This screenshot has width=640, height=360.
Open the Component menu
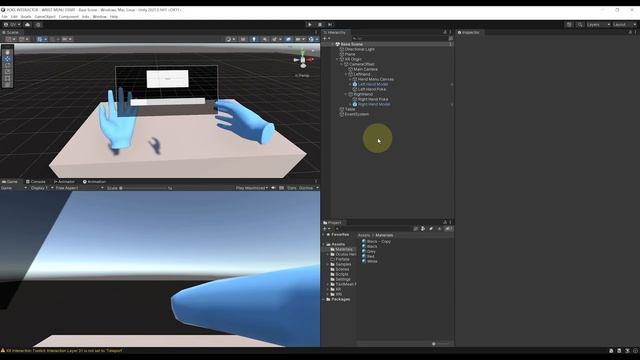coord(69,17)
